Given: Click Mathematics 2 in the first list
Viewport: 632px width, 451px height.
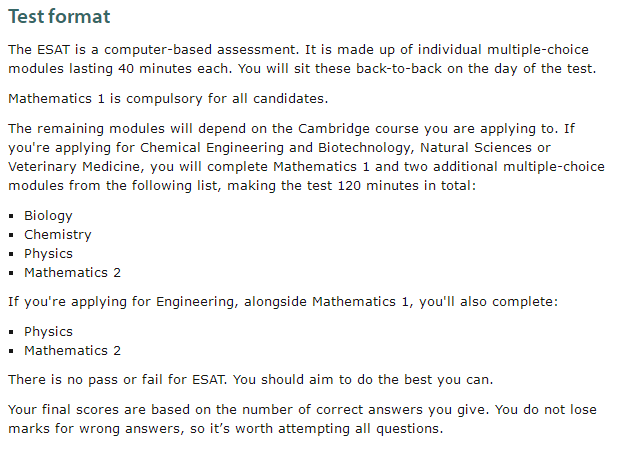Looking at the screenshot, I should [x=73, y=272].
